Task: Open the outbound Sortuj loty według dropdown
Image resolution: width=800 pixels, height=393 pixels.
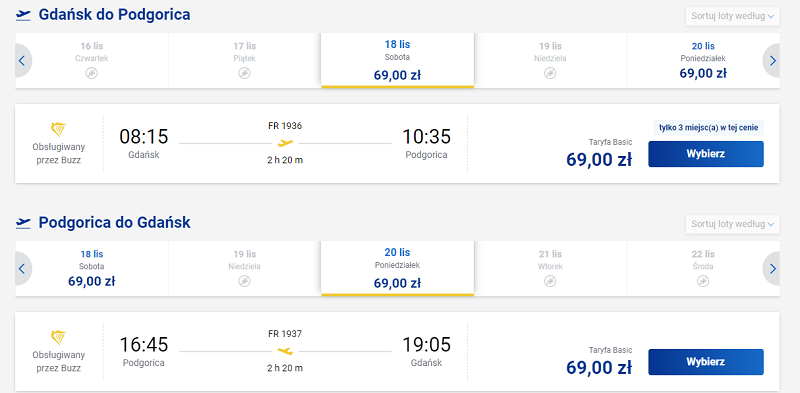Action: [733, 16]
